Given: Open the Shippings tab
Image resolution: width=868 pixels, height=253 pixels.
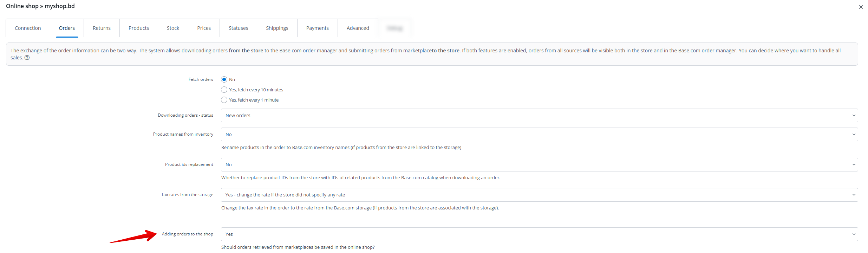Looking at the screenshot, I should [277, 28].
